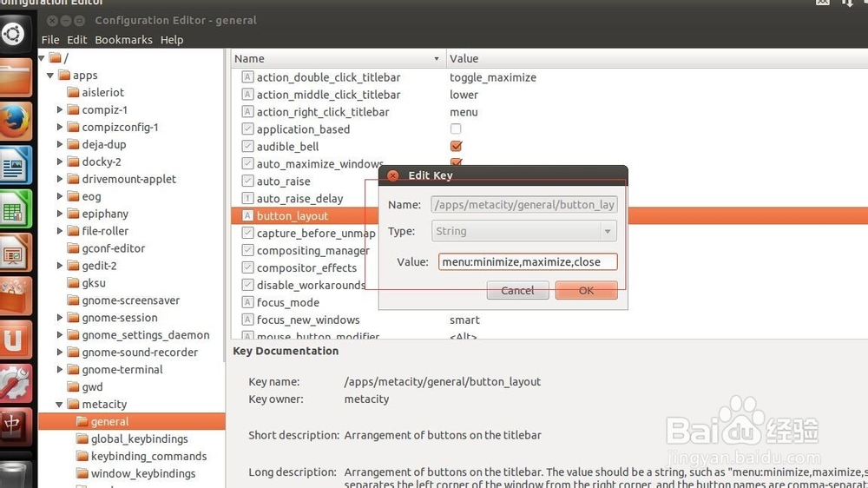
Task: Click the aisleriot folder icon
Action: click(x=73, y=92)
